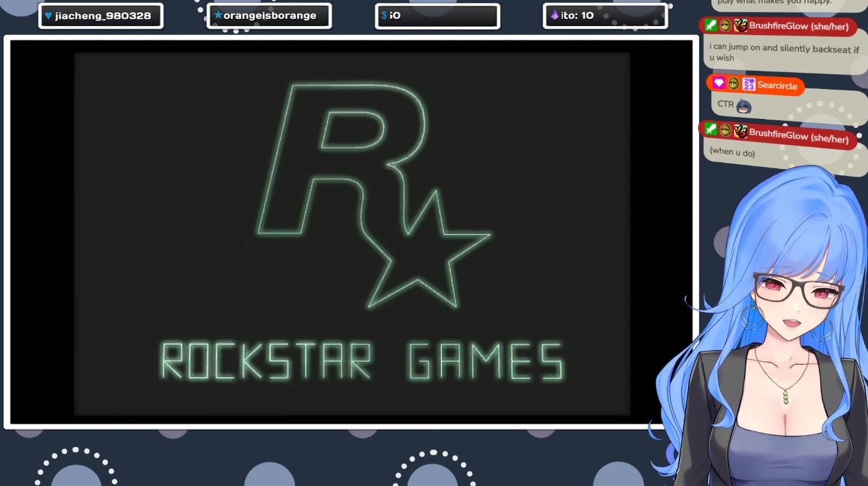This screenshot has width=868, height=486.
Task: Click the 2023 badge beside Searcircle
Action: 748,84
